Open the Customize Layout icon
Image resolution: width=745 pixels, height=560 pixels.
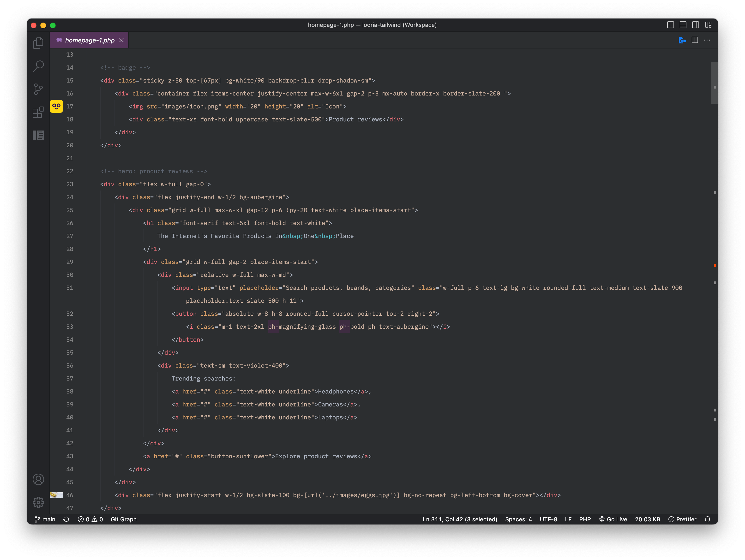(708, 25)
